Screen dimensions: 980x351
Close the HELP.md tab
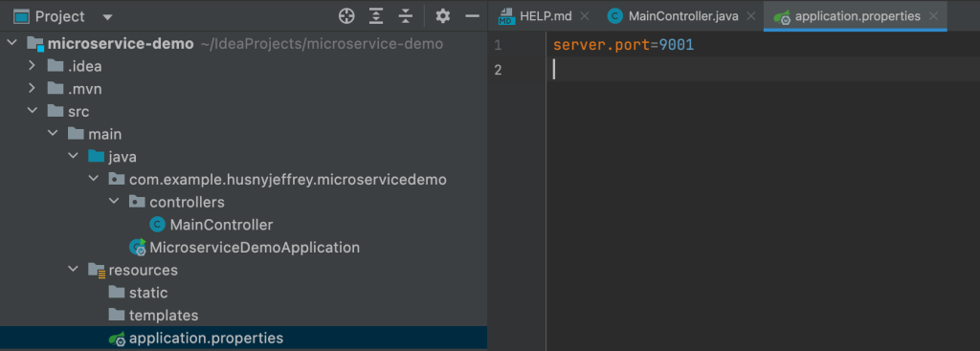click(585, 16)
